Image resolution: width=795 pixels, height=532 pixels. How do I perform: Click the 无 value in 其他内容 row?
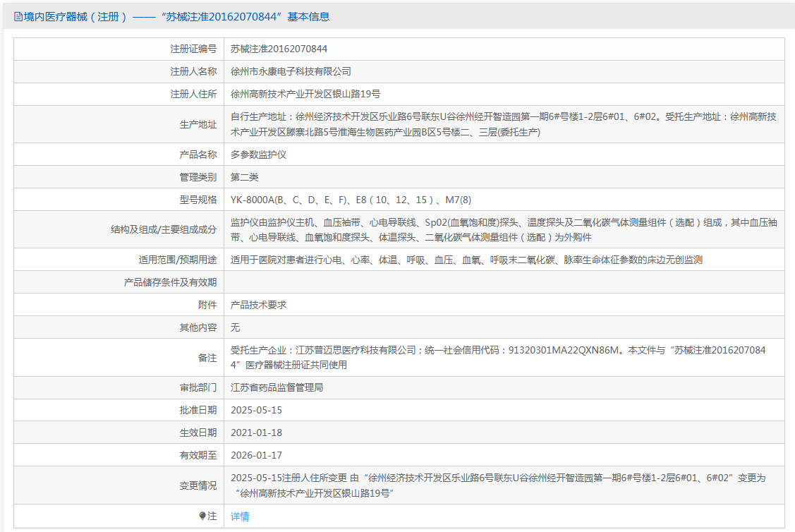[236, 327]
